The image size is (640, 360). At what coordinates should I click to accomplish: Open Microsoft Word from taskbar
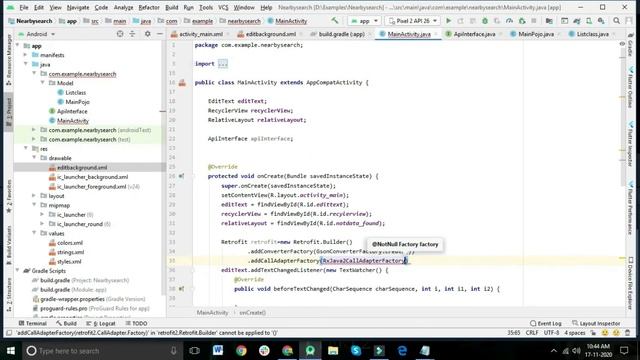tap(218, 350)
